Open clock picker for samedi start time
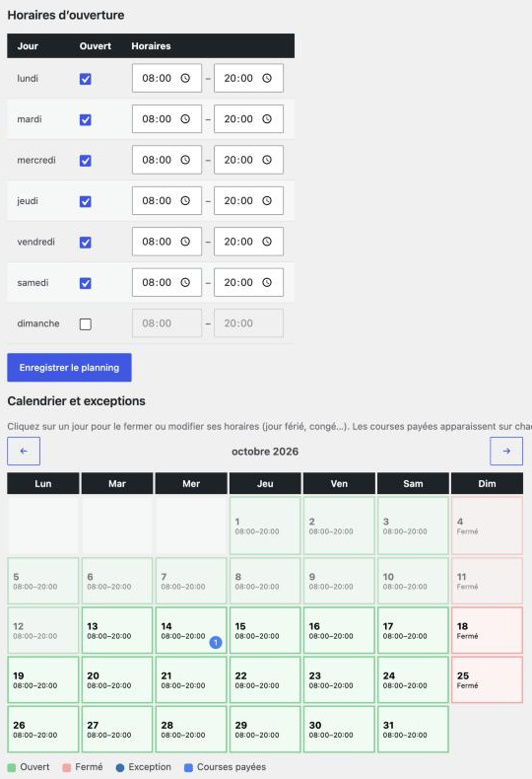The width and height of the screenshot is (532, 779). [x=185, y=282]
